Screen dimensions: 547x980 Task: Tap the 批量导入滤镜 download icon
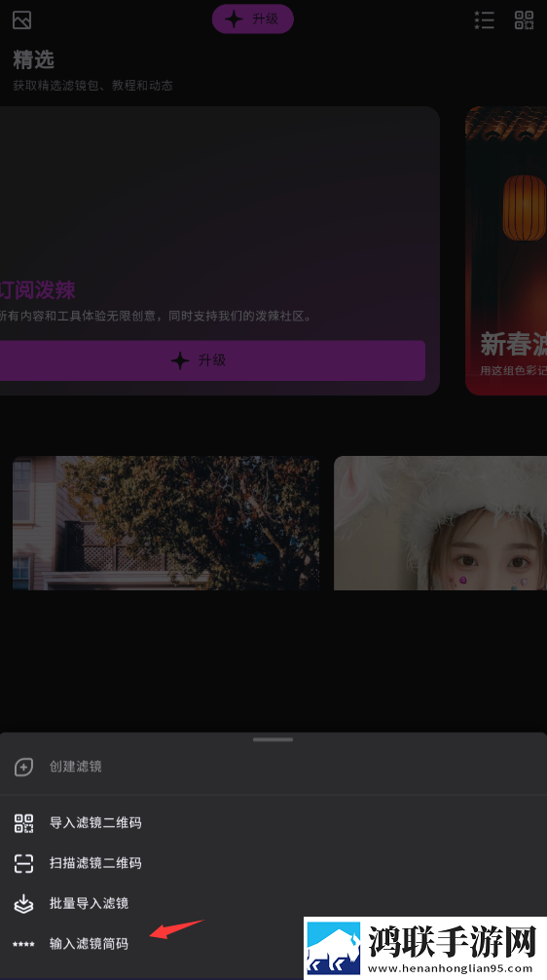tap(23, 904)
